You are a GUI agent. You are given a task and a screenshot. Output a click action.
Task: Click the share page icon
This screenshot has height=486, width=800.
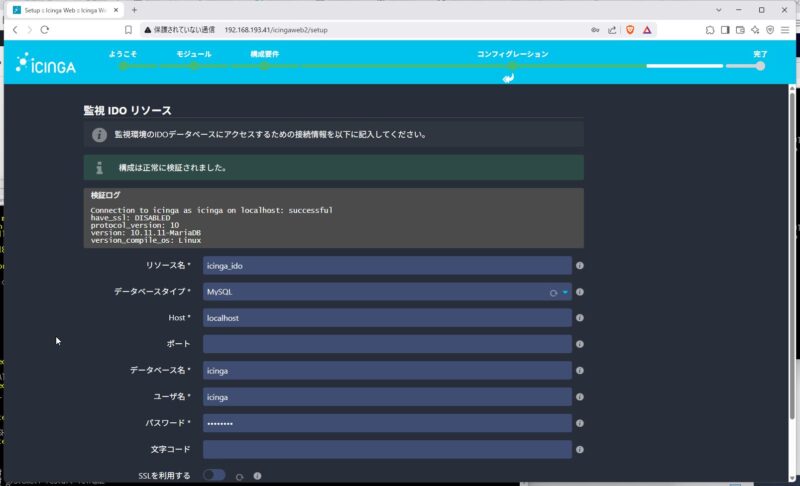pos(612,30)
